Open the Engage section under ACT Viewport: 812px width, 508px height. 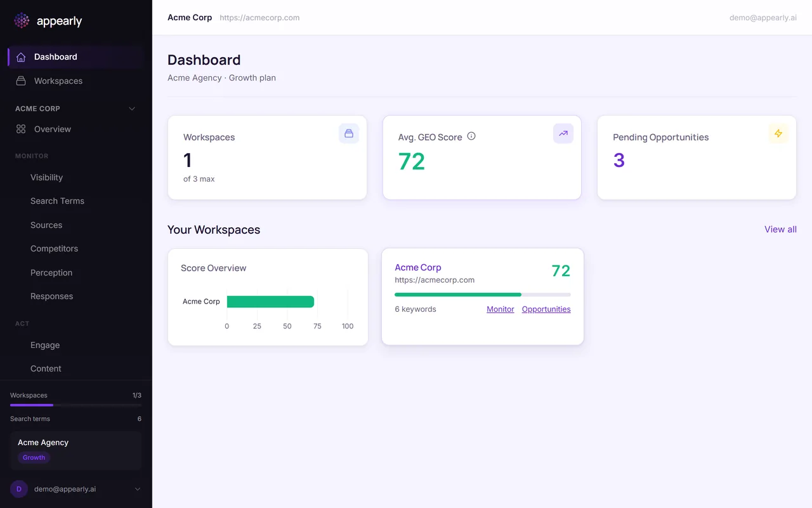click(44, 345)
